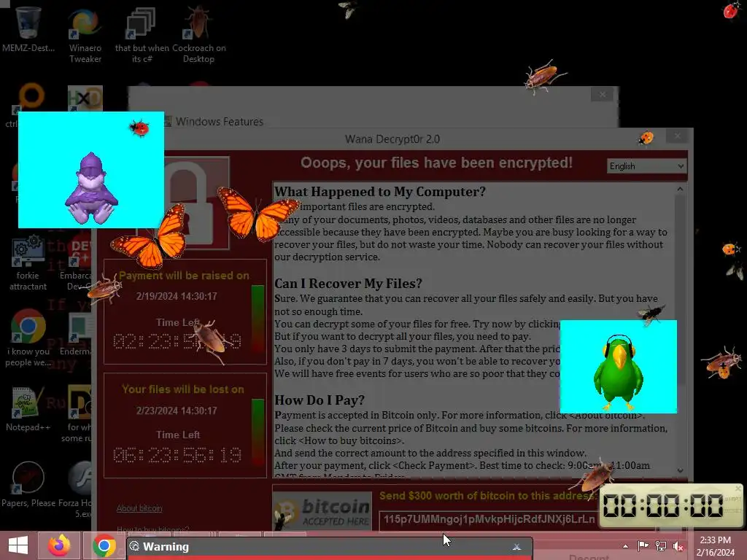Open the network tray icon
This screenshot has width=747, height=560.
tap(661, 545)
